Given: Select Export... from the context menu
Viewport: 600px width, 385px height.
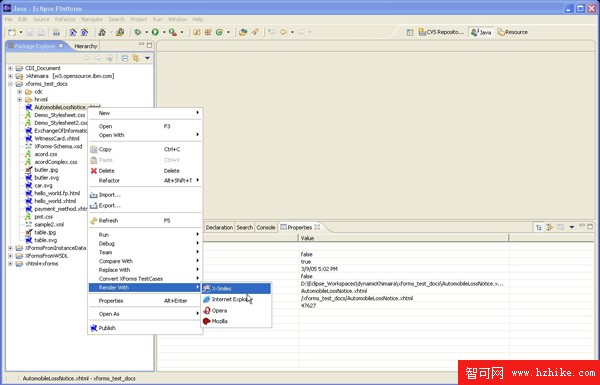Looking at the screenshot, I should tap(145, 206).
